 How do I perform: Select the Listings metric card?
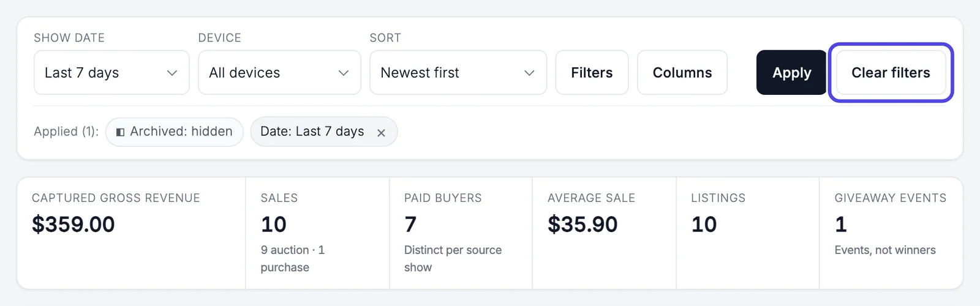click(747, 233)
